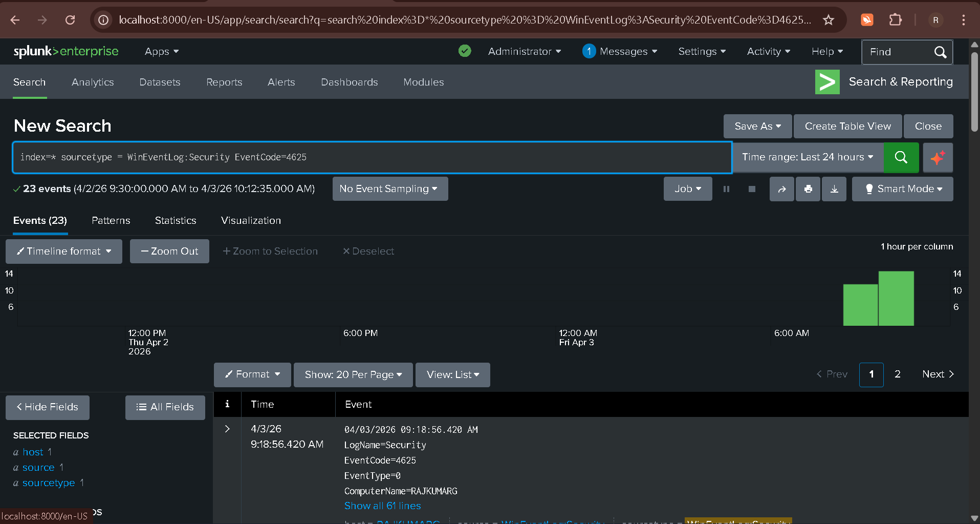Viewport: 980px width, 524px height.
Task: Bookmark this page with star icon
Action: click(829, 20)
